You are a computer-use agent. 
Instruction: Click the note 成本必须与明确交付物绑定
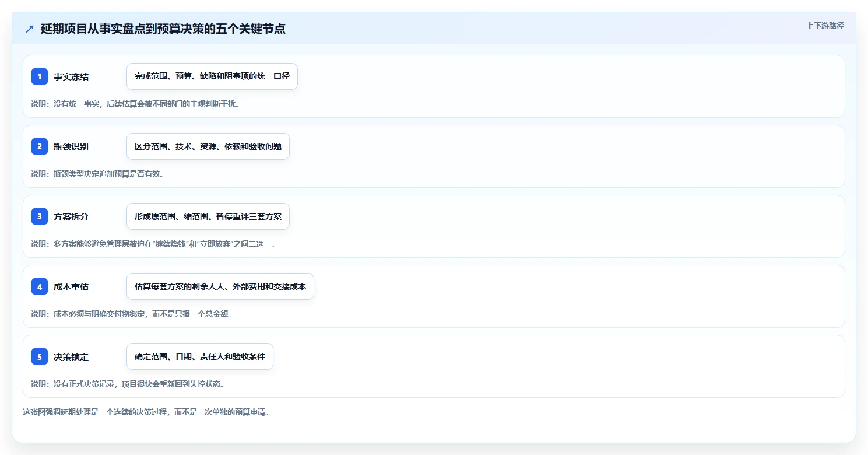pos(133,314)
